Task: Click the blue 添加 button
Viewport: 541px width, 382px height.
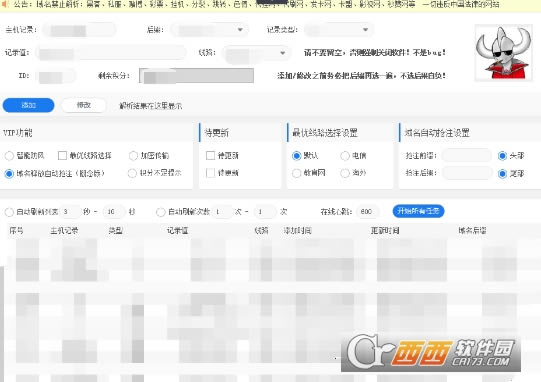Action: coord(29,105)
